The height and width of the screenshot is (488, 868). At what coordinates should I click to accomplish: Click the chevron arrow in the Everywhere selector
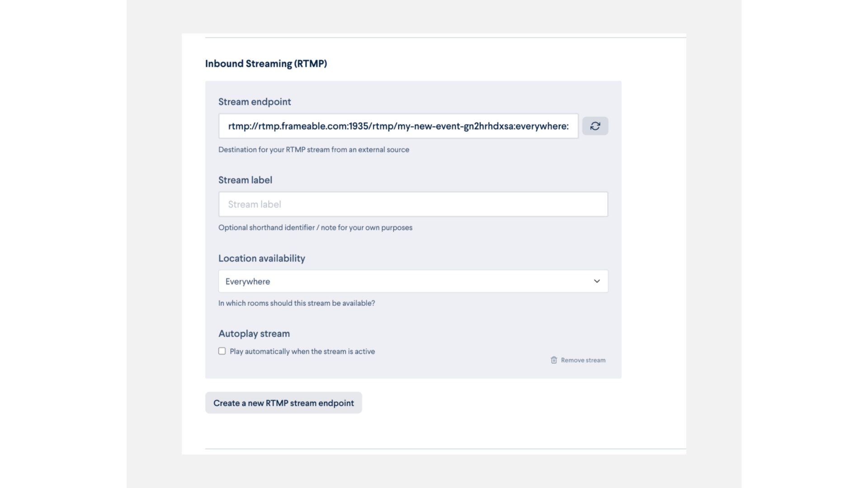[597, 281]
